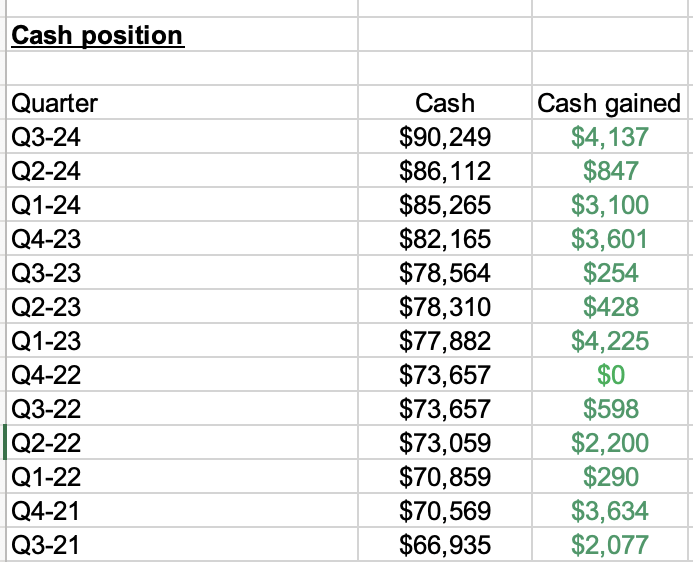
Task: Click the $66,935 cash cell
Action: coord(445,545)
